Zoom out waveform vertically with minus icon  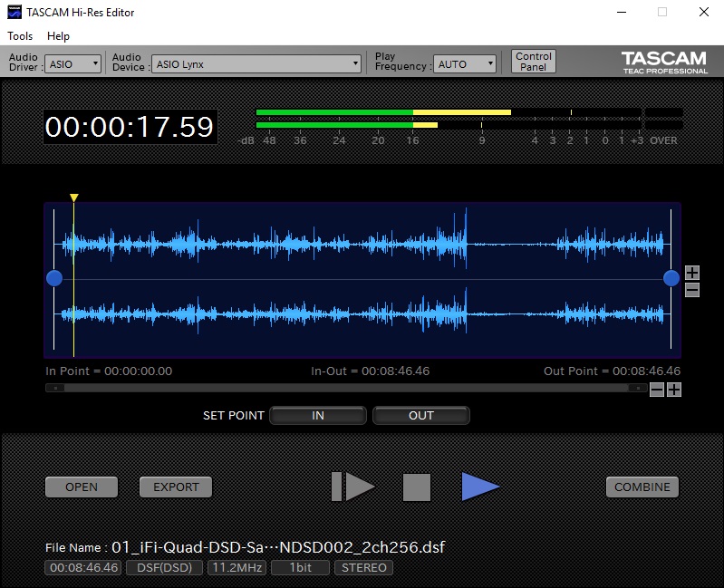[x=691, y=290]
